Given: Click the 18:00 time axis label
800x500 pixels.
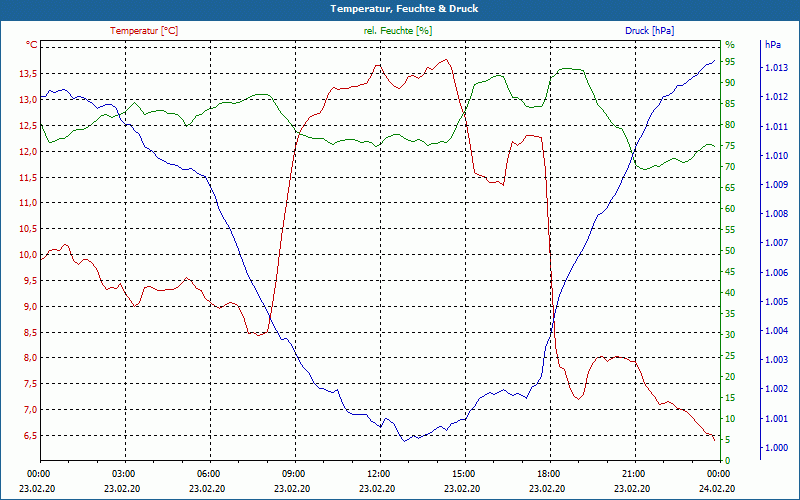Looking at the screenshot, I should 548,473.
